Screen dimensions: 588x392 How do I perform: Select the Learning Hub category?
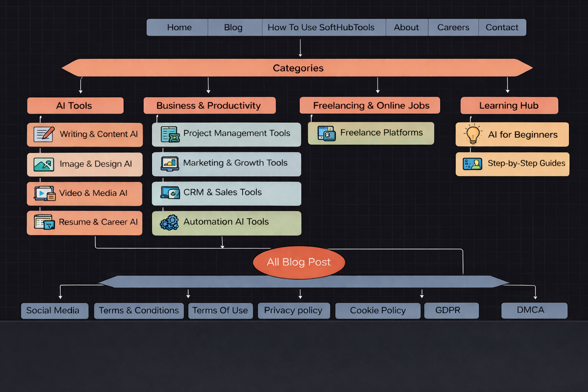point(509,105)
